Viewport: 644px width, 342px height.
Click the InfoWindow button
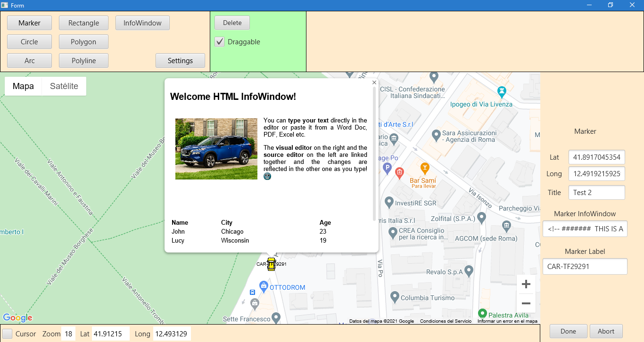click(142, 23)
